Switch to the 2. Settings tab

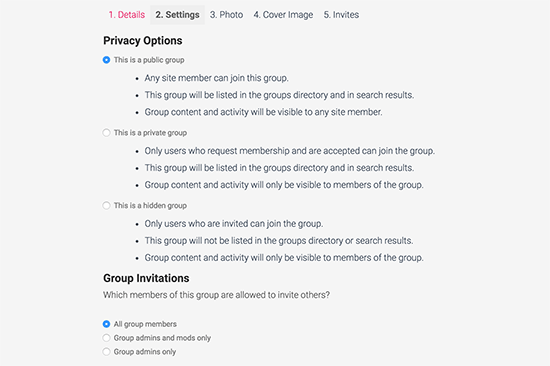pos(177,15)
